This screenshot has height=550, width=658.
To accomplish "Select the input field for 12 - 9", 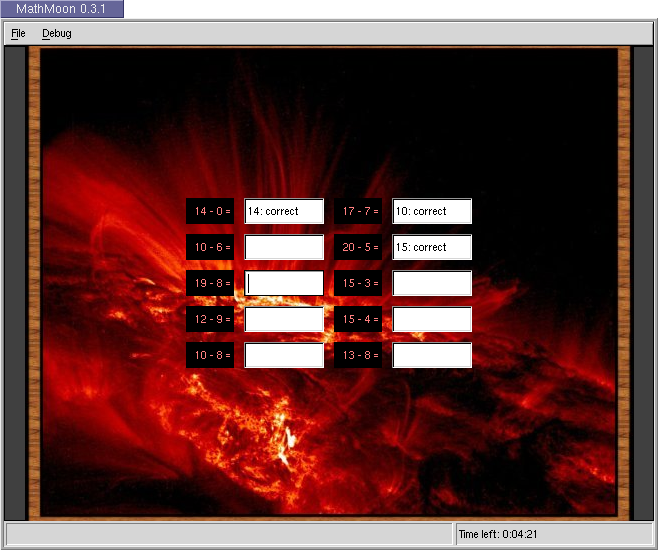I will 284,319.
